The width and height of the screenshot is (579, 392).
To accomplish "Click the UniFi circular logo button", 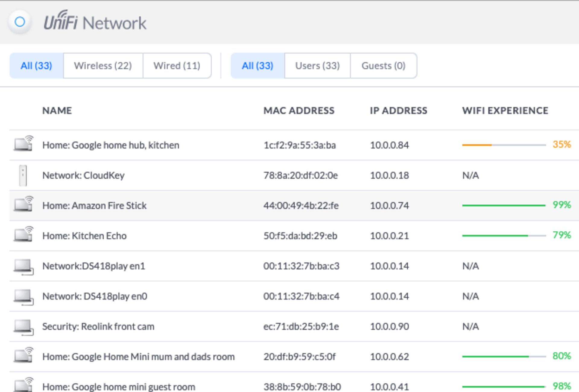I will click(x=20, y=22).
